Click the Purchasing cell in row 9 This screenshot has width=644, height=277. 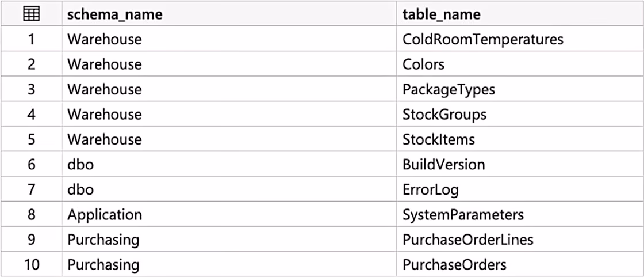229,239
